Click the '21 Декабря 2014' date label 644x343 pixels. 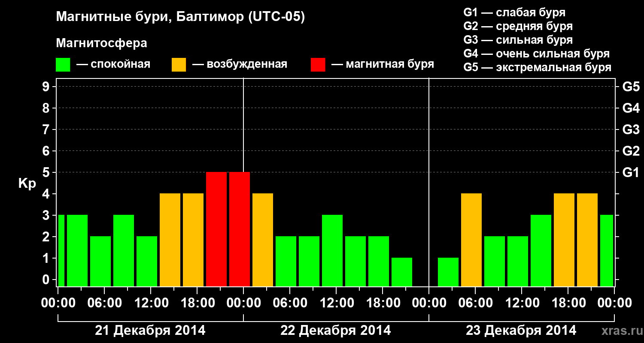click(150, 331)
